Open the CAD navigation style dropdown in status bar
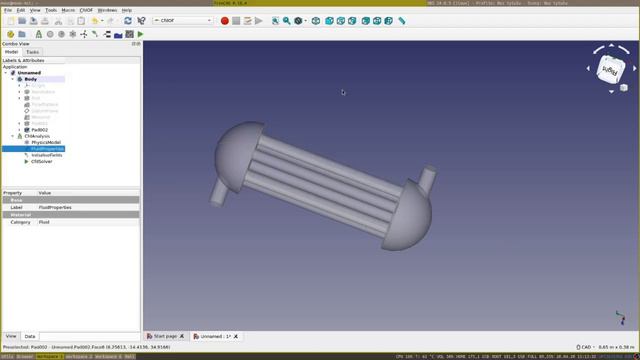Image resolution: width=640 pixels, height=360 pixels. [x=586, y=347]
